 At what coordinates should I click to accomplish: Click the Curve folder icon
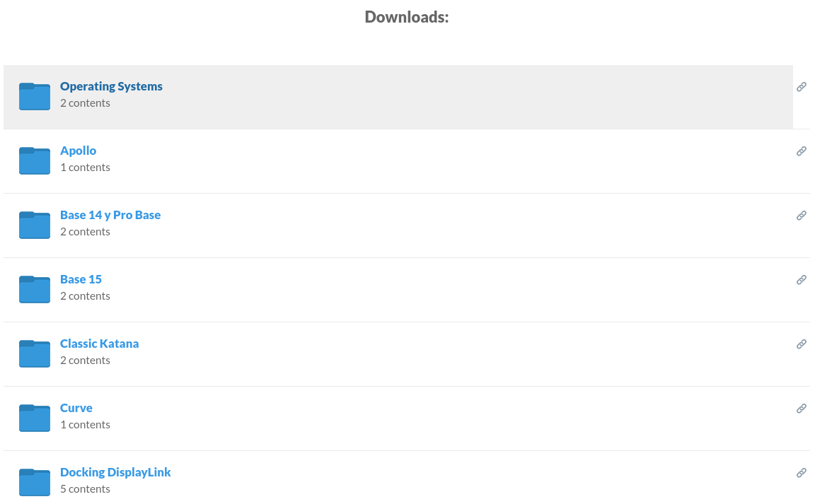coord(34,418)
